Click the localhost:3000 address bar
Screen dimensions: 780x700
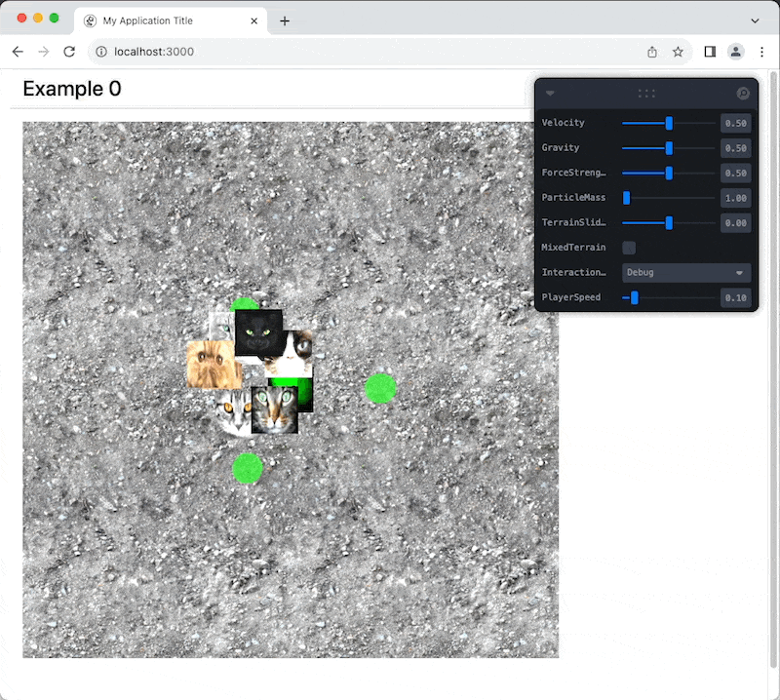coord(370,52)
